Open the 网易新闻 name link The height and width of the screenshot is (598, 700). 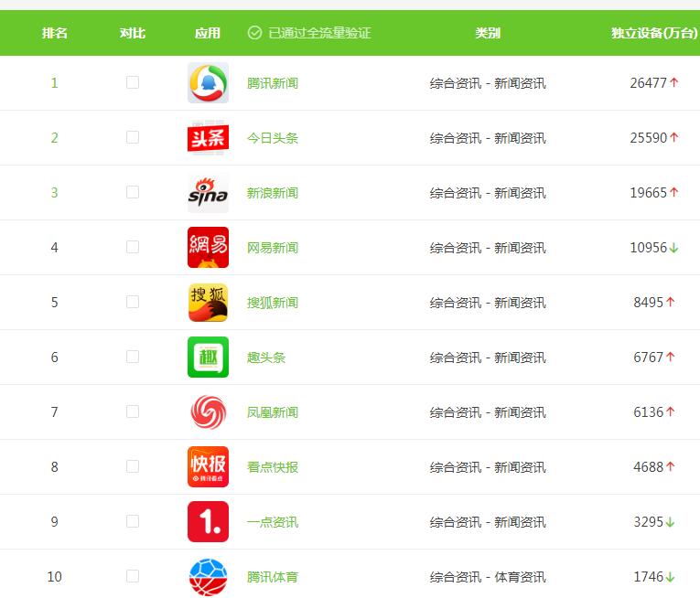coord(273,248)
